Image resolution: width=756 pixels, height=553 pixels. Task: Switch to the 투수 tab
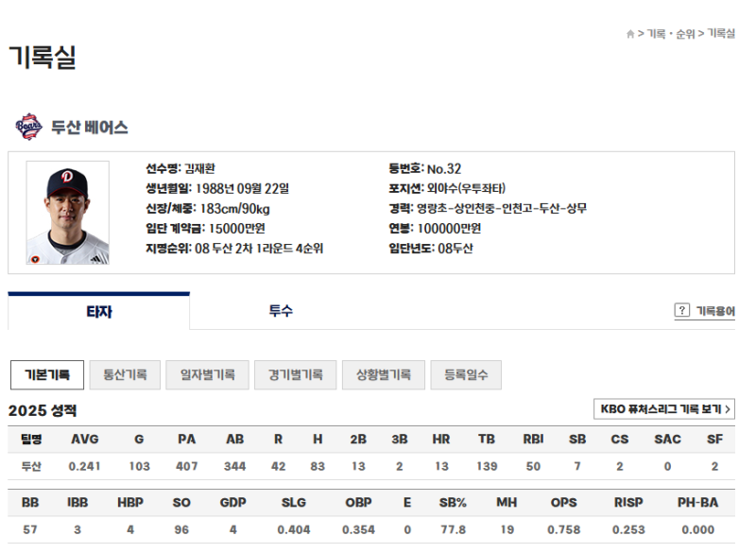point(281,311)
